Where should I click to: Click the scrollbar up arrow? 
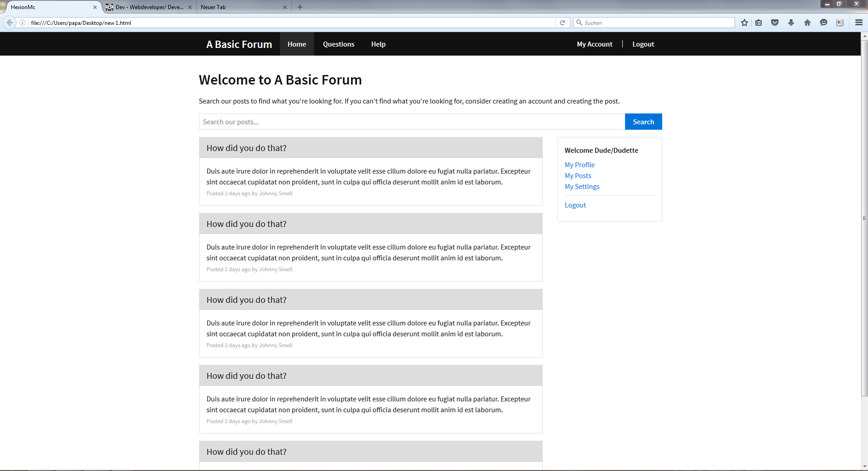pyautogui.click(x=864, y=35)
